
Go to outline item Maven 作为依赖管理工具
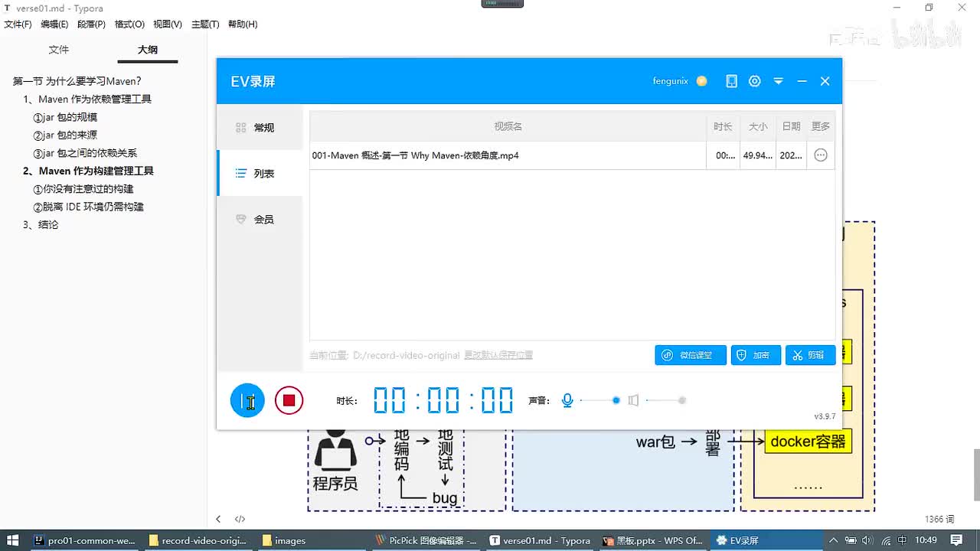tap(87, 99)
